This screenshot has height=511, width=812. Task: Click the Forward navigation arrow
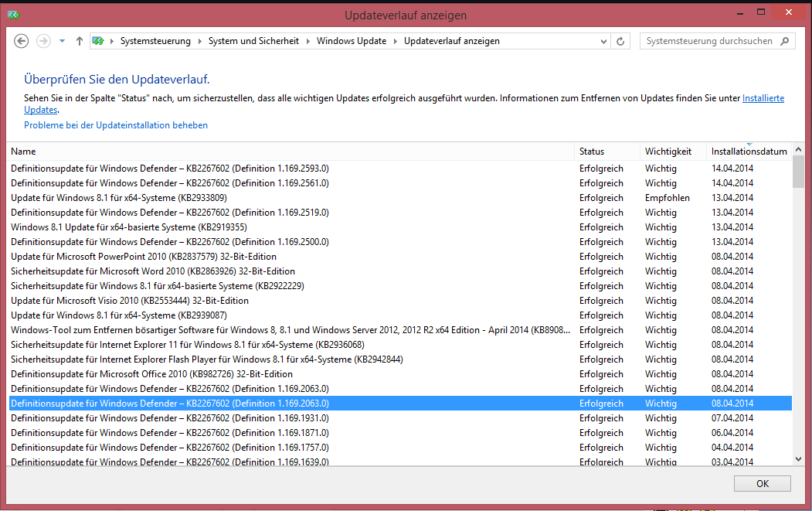pos(43,41)
